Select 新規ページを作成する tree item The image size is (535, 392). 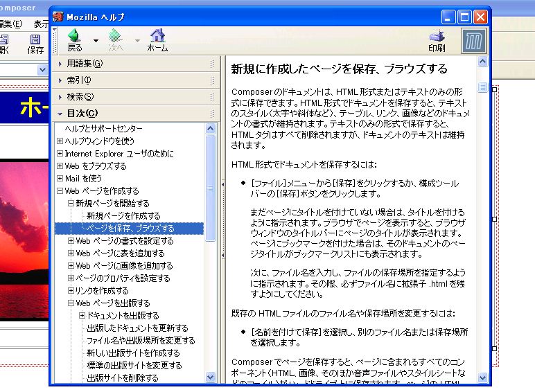(x=123, y=216)
